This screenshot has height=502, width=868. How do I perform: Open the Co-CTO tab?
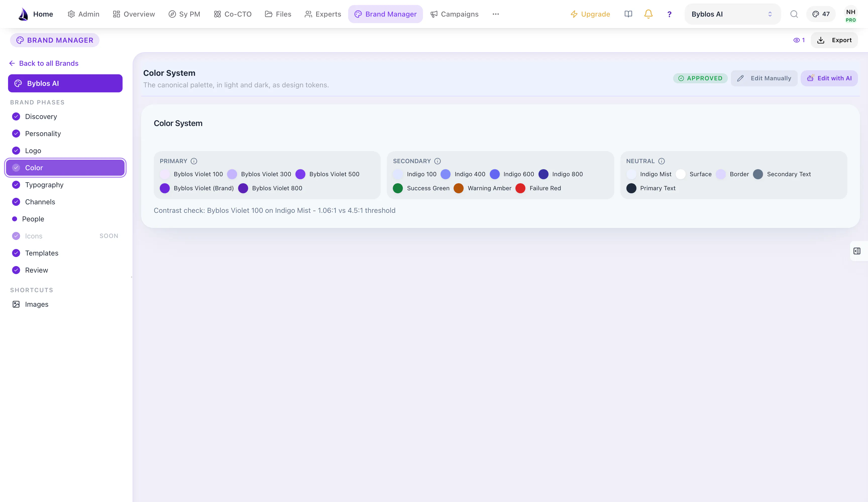[233, 14]
